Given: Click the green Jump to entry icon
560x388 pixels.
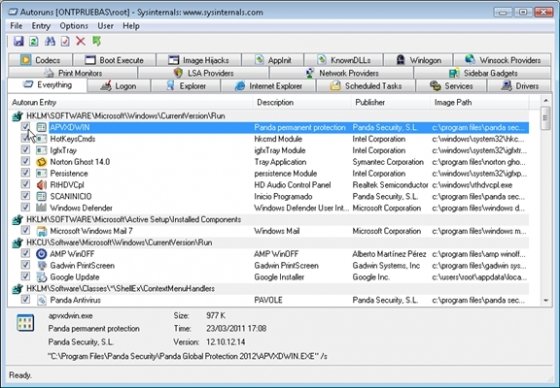Looking at the screenshot, I should (x=96, y=41).
